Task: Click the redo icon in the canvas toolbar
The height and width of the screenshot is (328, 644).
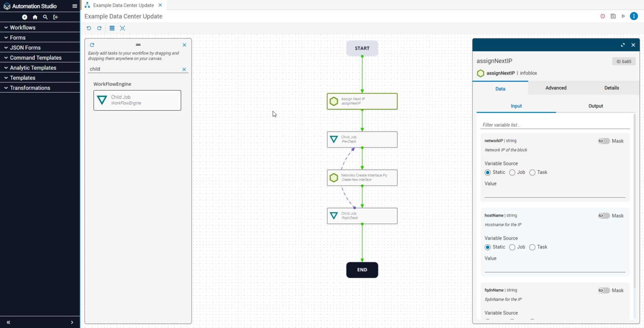Action: tap(99, 28)
